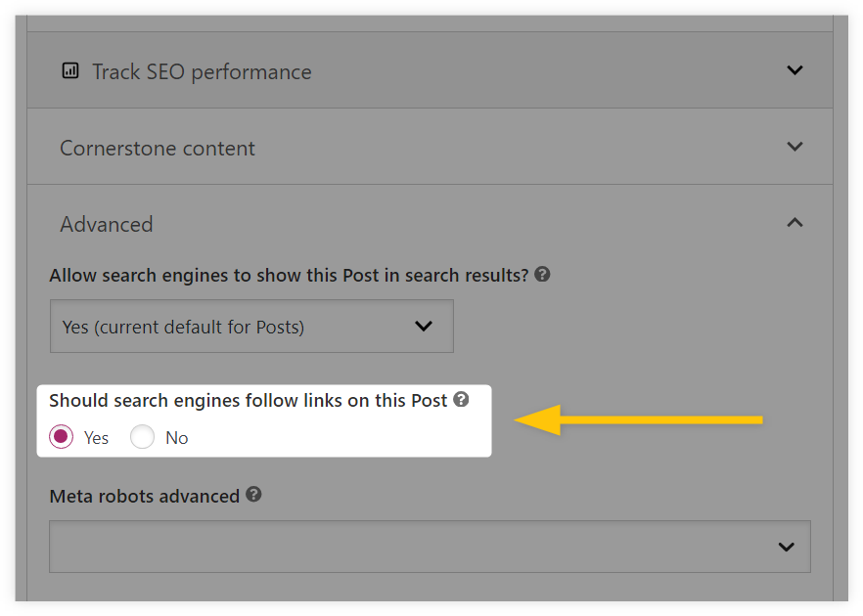Open the search results visibility dropdown

(251, 327)
